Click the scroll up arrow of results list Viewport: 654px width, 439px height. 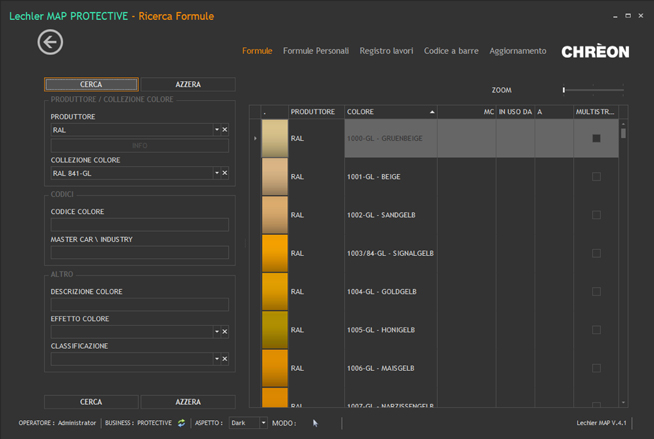pyautogui.click(x=624, y=124)
